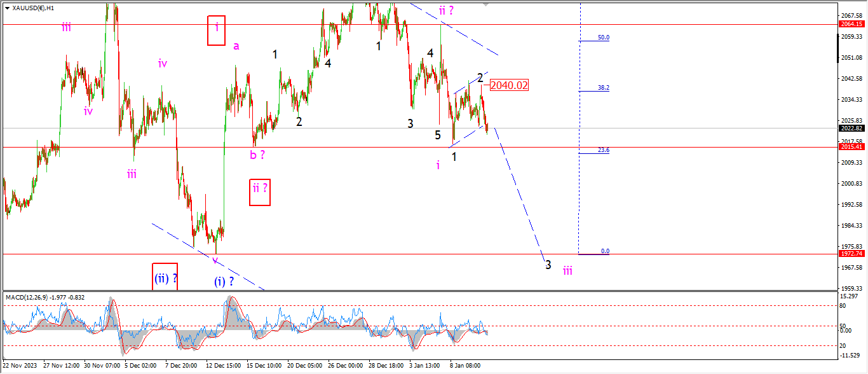868x374 pixels.
Task: Click the magenta v wave label
Action: pyautogui.click(x=215, y=260)
